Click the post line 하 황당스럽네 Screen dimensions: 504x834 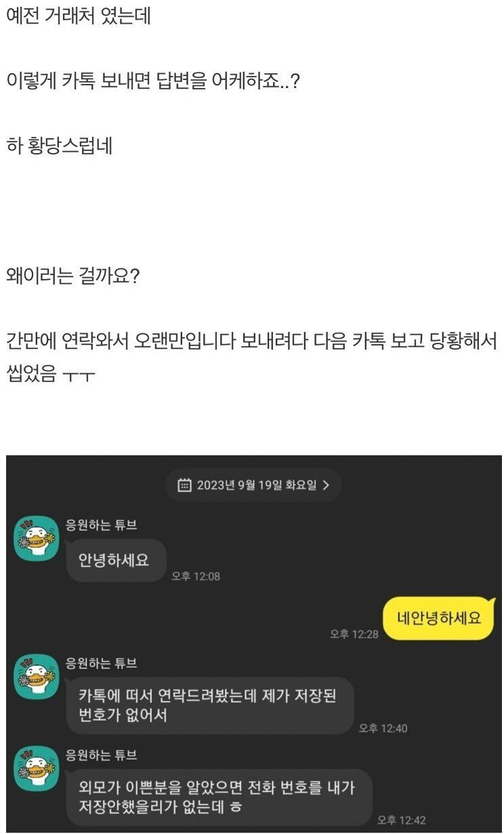pos(59,146)
